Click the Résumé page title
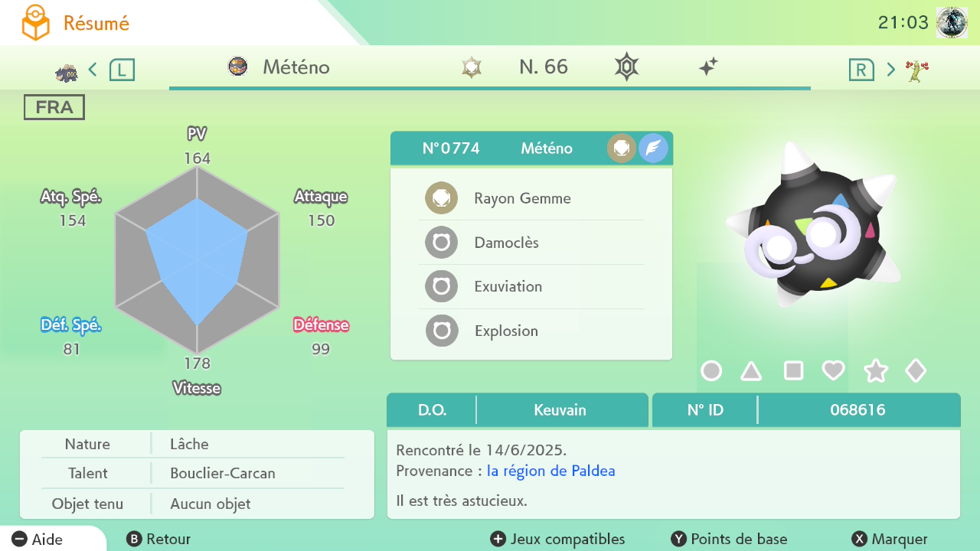The image size is (980, 551). pyautogui.click(x=96, y=24)
